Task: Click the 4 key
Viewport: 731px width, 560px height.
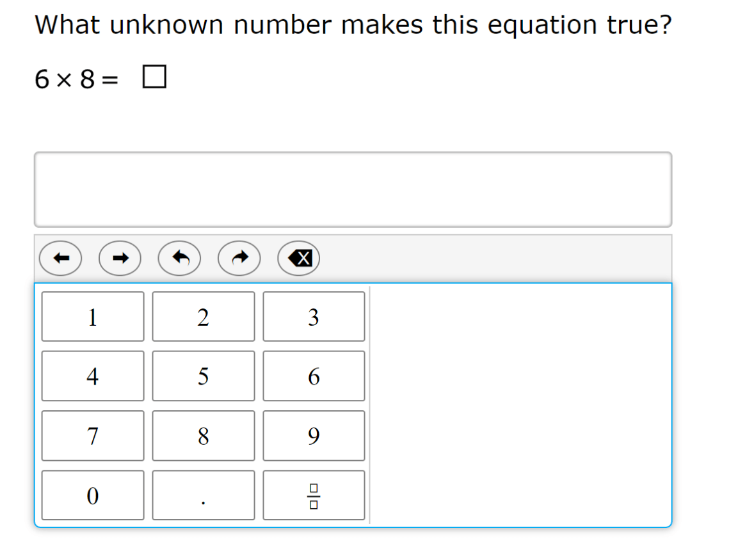Action: (93, 376)
